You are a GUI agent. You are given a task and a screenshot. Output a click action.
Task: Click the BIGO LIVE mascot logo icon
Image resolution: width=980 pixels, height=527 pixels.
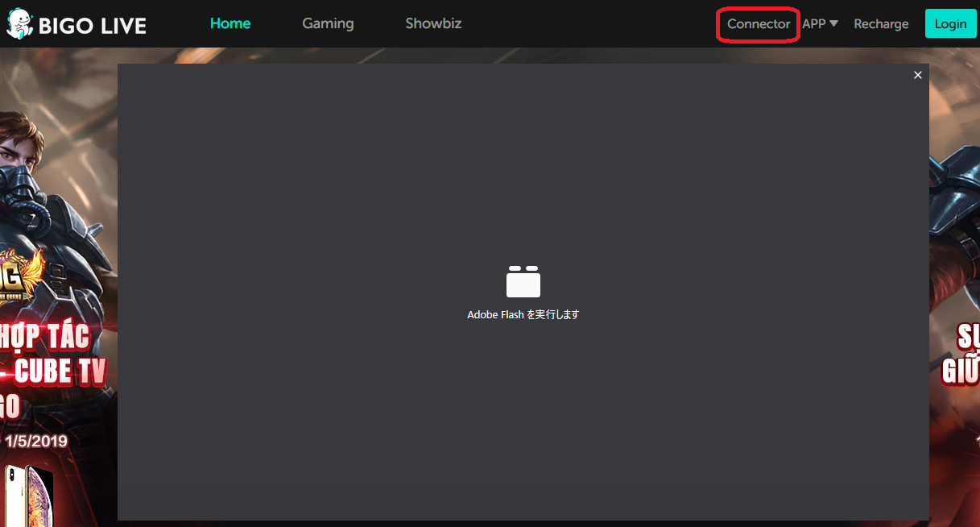[19, 23]
